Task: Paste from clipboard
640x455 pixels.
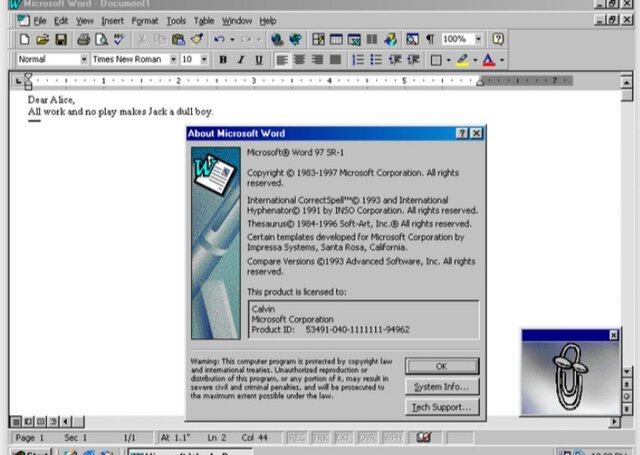Action: (x=178, y=40)
